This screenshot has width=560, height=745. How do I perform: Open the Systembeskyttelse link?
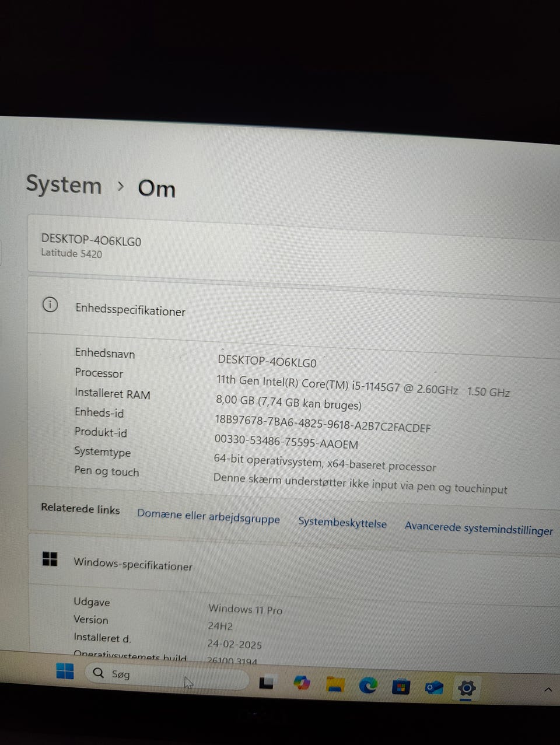coord(342,523)
